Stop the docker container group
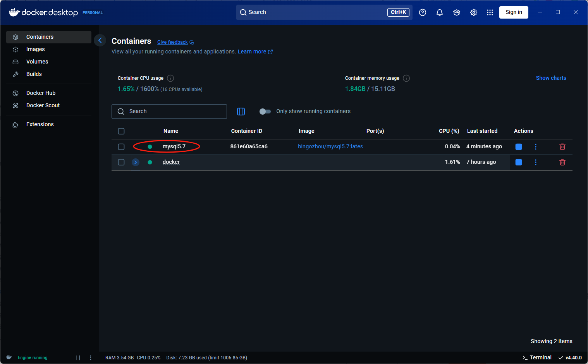Viewport: 588px width, 364px height. pos(519,162)
